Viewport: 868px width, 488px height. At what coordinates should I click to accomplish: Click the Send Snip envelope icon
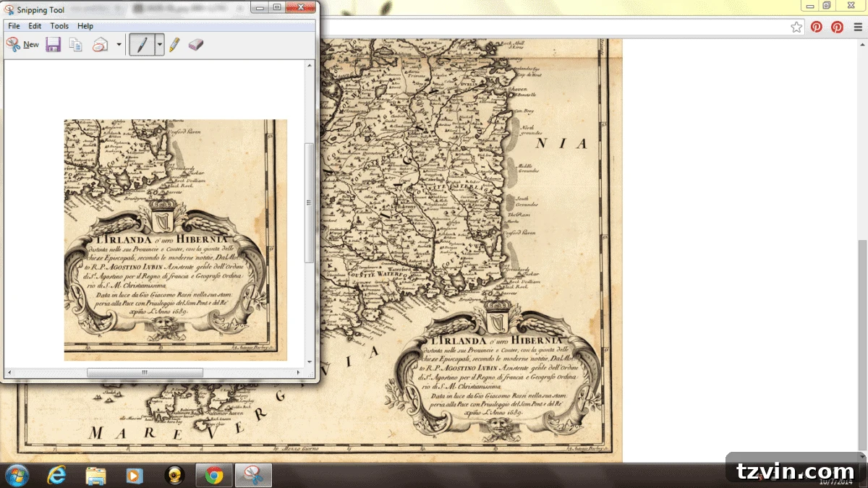coord(100,45)
